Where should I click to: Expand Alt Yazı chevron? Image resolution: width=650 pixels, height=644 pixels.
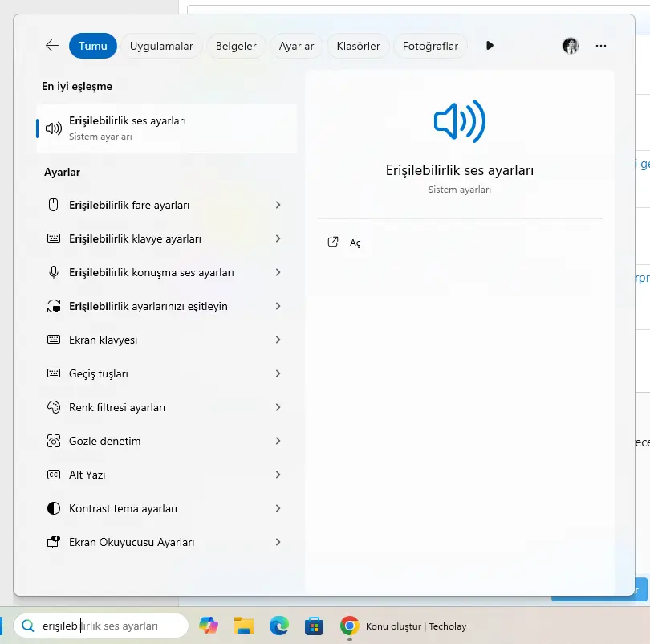click(278, 475)
